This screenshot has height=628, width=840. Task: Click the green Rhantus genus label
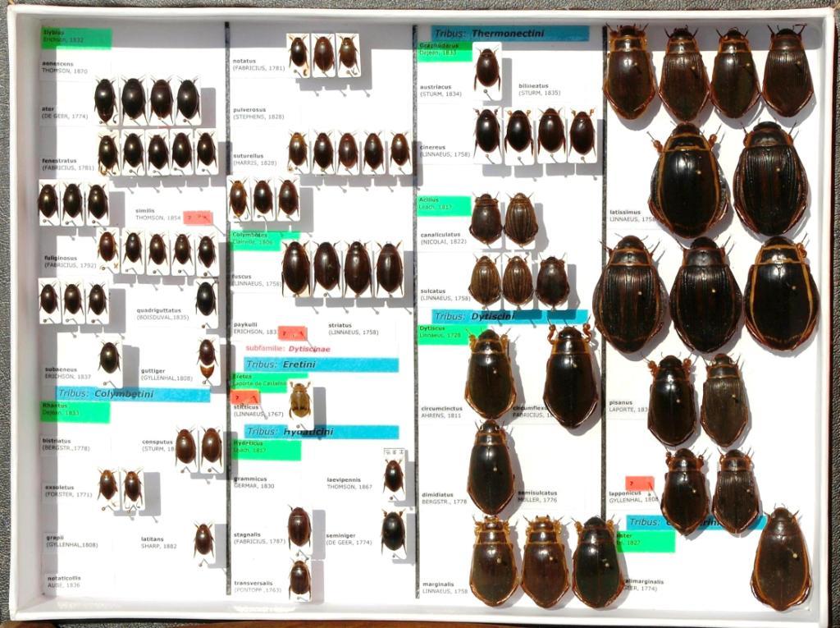click(x=75, y=412)
